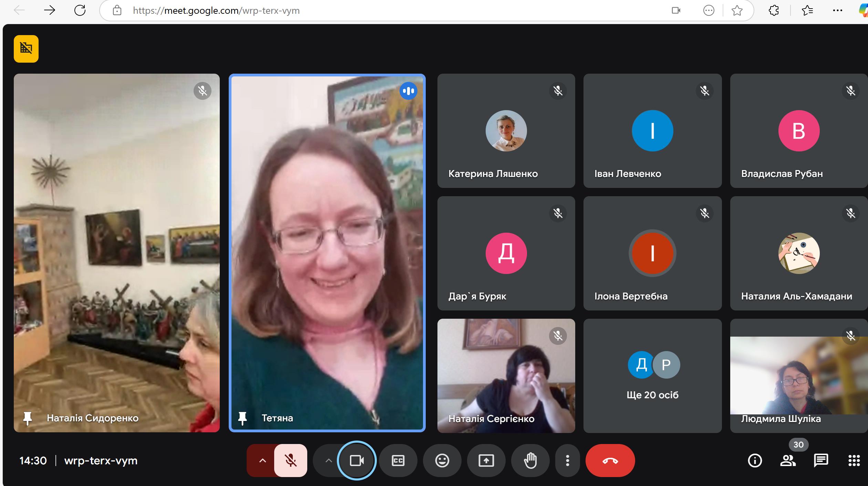Select Людмила Шуліка video tile
868x486 pixels.
coord(799,376)
